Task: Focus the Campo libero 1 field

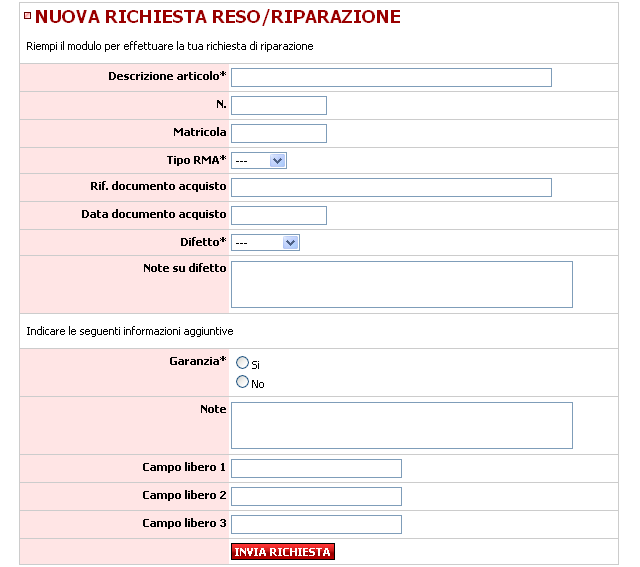Action: [316, 469]
